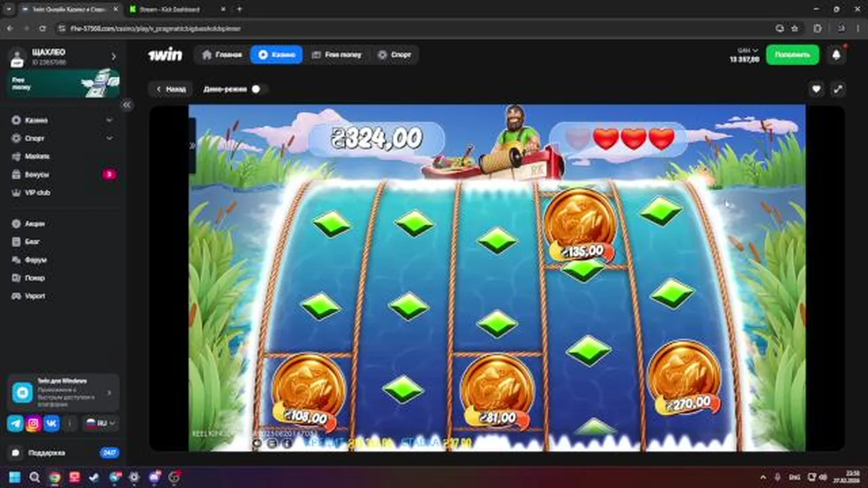This screenshot has width=868, height=488.
Task: Add game to favorites with heart icon
Action: click(816, 89)
